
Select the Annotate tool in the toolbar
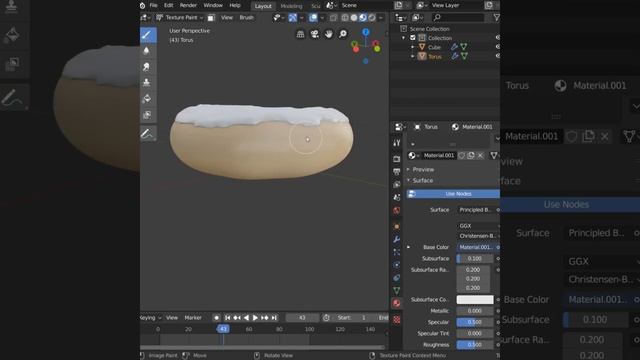pos(148,133)
